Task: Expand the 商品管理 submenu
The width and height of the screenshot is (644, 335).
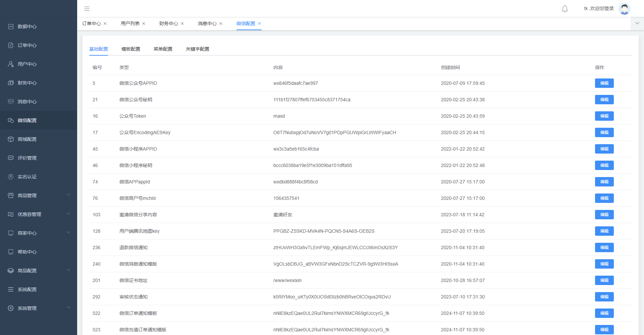Action: tap(39, 196)
